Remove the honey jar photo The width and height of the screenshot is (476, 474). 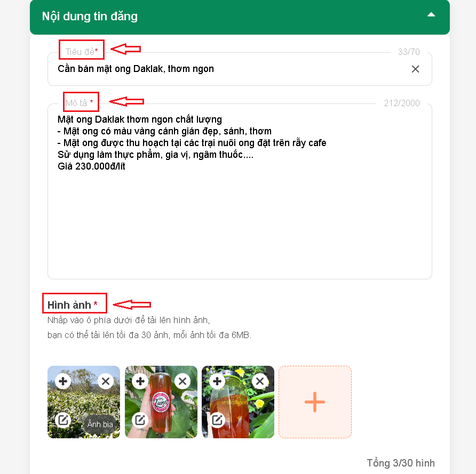tap(259, 381)
